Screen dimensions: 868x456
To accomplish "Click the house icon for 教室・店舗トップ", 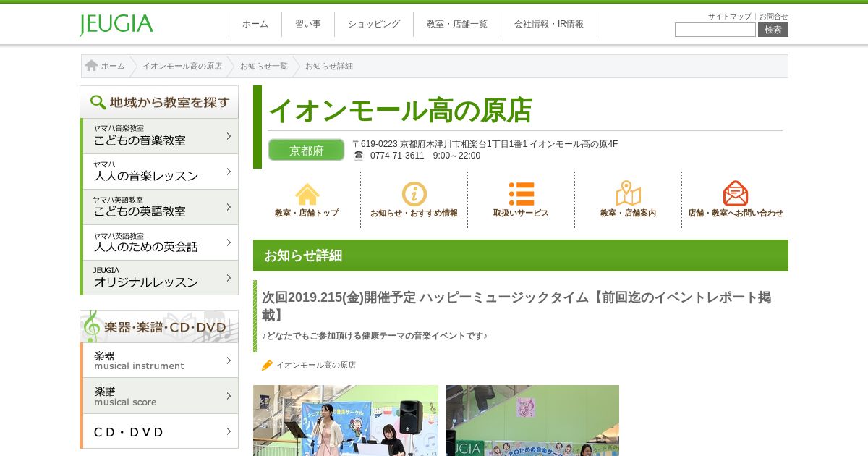I will point(307,194).
